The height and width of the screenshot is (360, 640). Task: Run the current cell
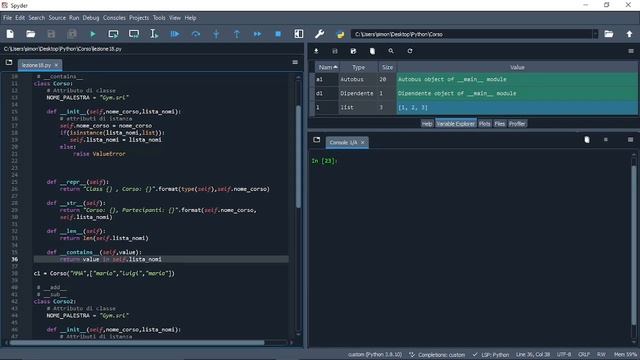tap(113, 34)
